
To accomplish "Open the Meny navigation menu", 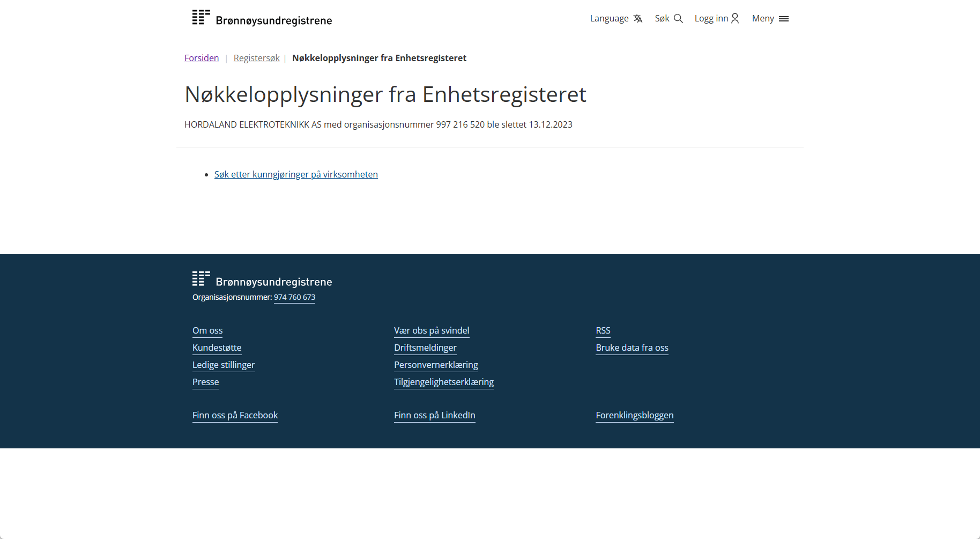I will click(770, 19).
